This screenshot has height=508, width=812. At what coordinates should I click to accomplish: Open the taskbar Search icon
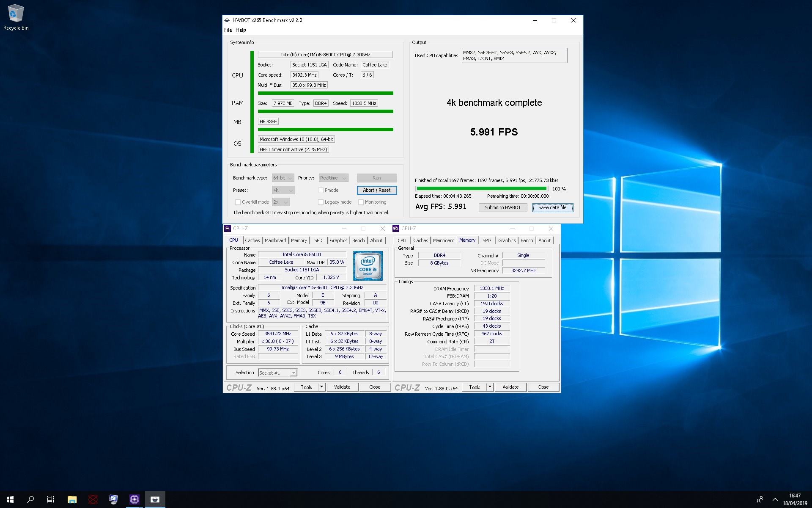pos(30,500)
